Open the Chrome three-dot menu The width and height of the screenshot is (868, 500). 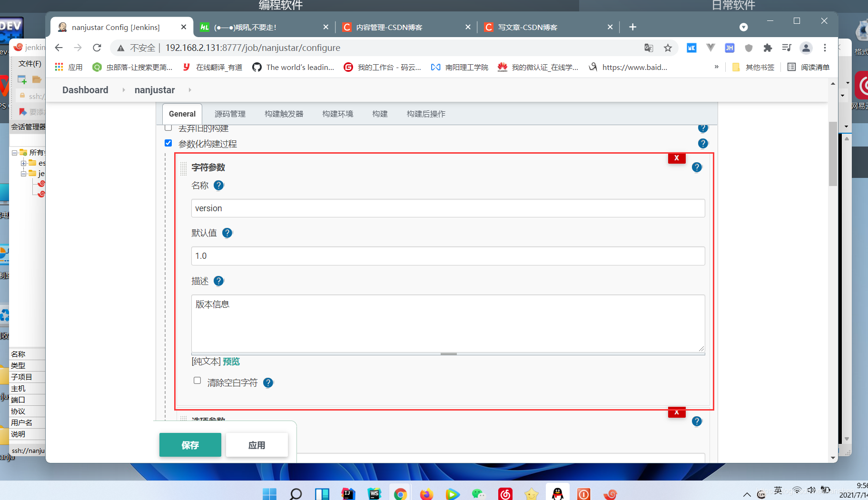(825, 48)
